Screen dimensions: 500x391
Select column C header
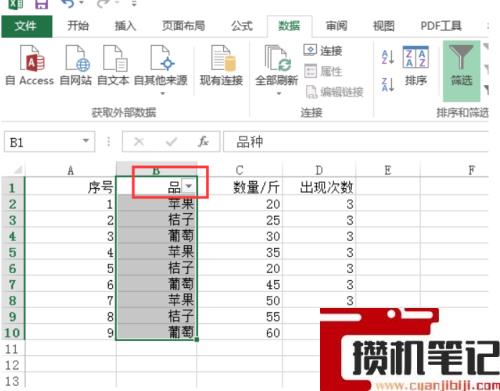(x=239, y=170)
